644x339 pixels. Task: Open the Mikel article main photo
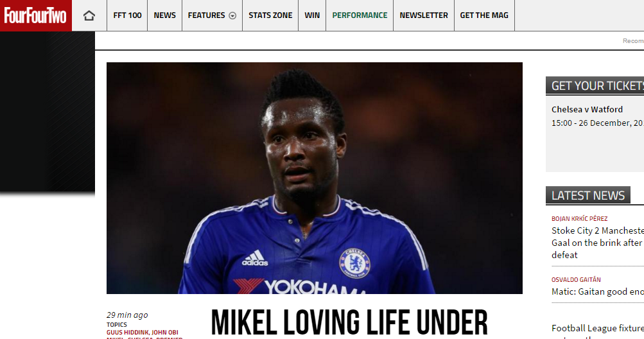pos(315,178)
